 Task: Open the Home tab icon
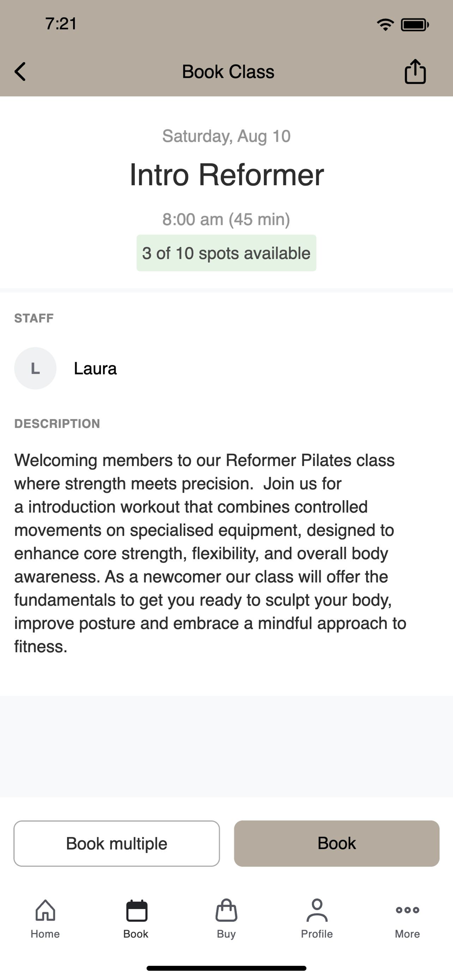(45, 910)
